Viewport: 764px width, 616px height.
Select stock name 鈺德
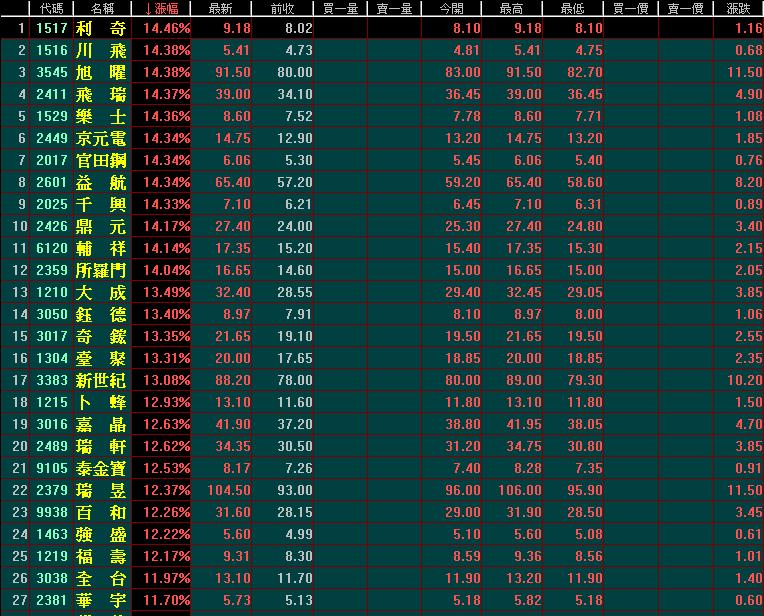point(101,314)
